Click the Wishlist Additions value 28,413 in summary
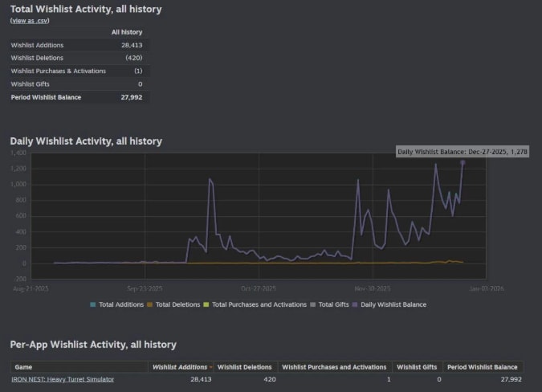542x392 pixels. click(128, 45)
